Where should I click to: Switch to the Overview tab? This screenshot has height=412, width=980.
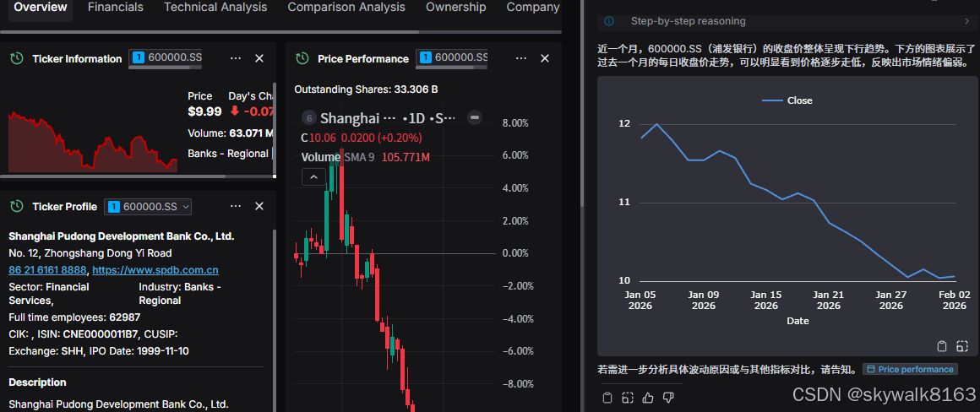(41, 8)
